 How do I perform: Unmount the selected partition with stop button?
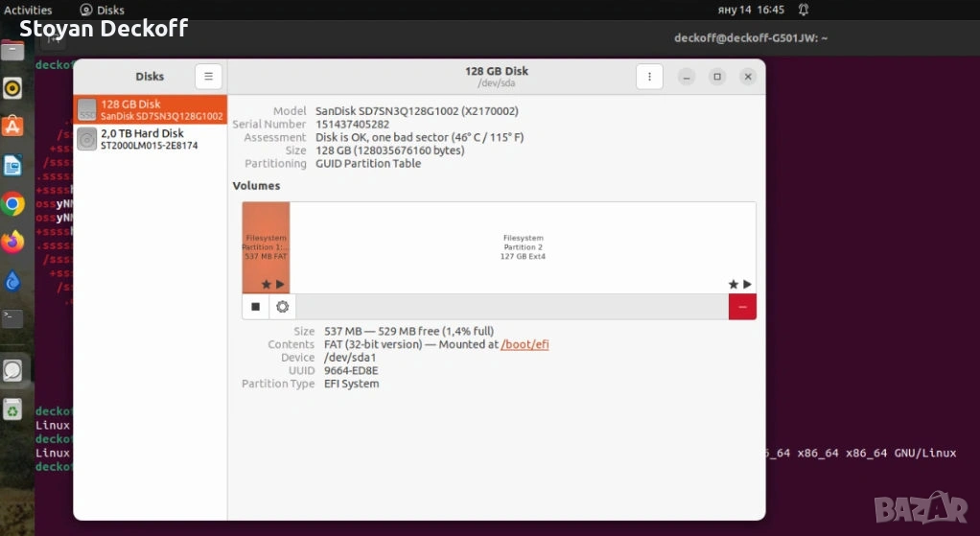coord(256,307)
